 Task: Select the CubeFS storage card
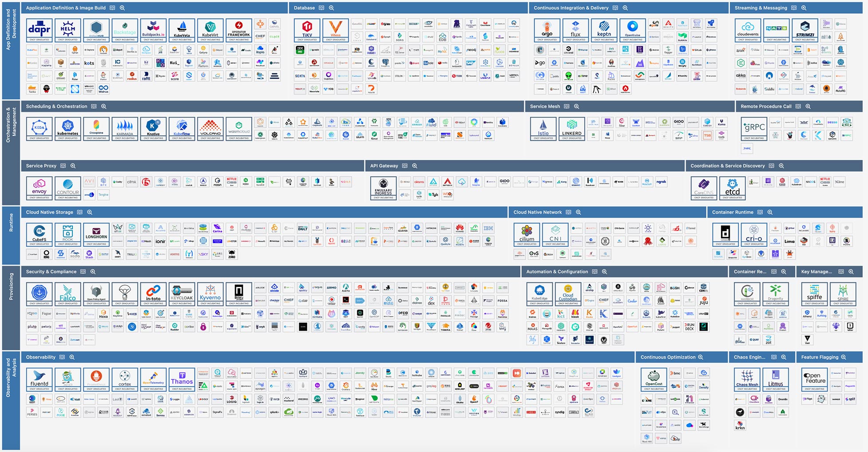tap(40, 235)
